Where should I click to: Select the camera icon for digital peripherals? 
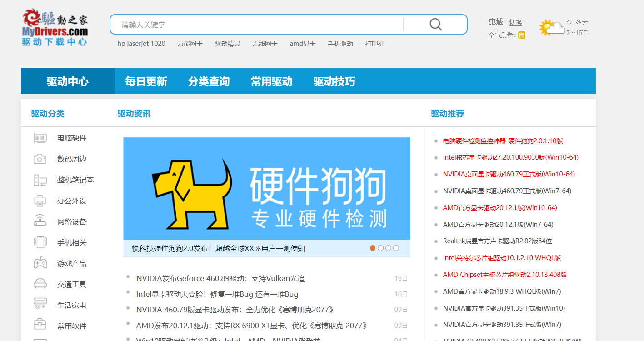point(40,159)
